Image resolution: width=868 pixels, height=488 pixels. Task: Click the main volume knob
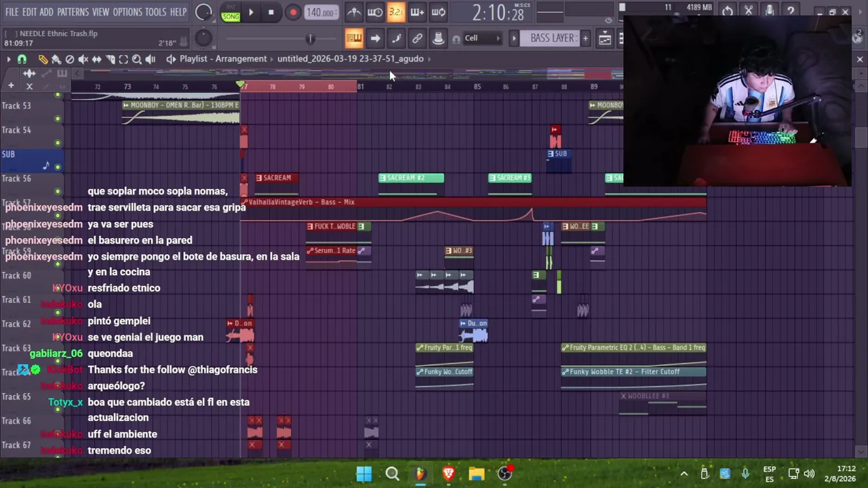(x=203, y=12)
